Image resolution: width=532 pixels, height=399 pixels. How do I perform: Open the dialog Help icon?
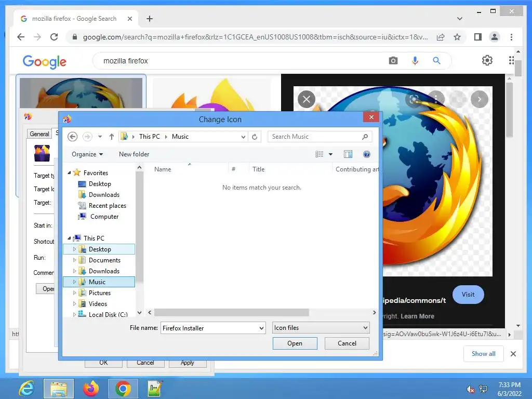[367, 154]
